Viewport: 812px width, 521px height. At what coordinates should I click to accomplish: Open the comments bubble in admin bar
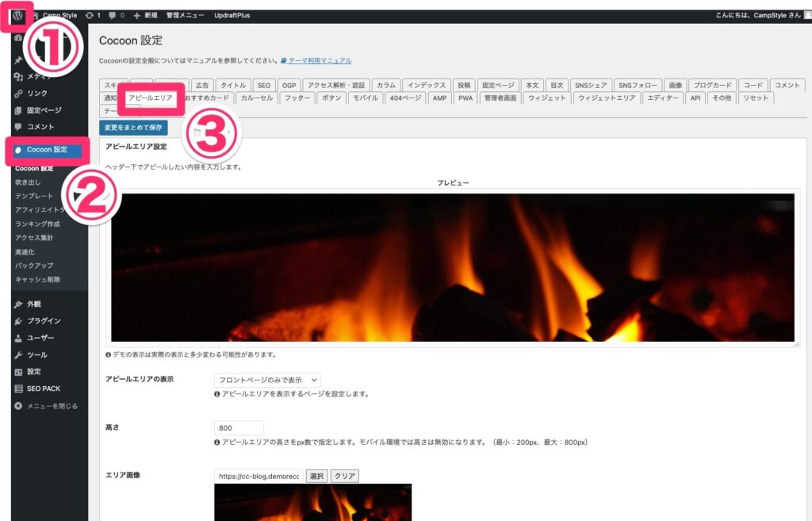[112, 16]
